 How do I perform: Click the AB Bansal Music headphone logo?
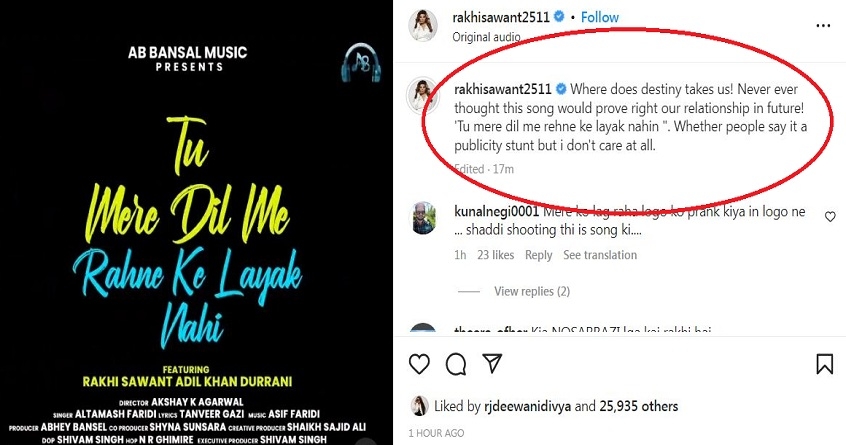pyautogui.click(x=361, y=62)
